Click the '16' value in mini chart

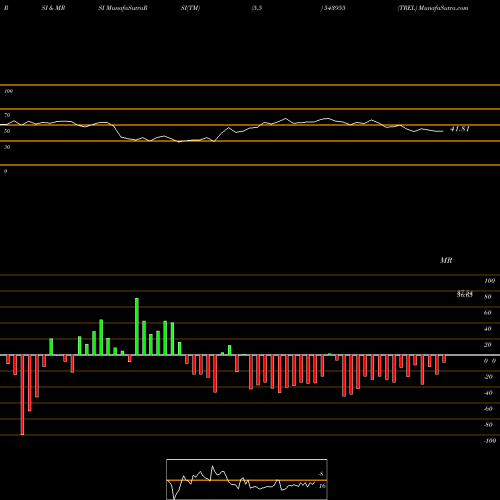pyautogui.click(x=322, y=486)
